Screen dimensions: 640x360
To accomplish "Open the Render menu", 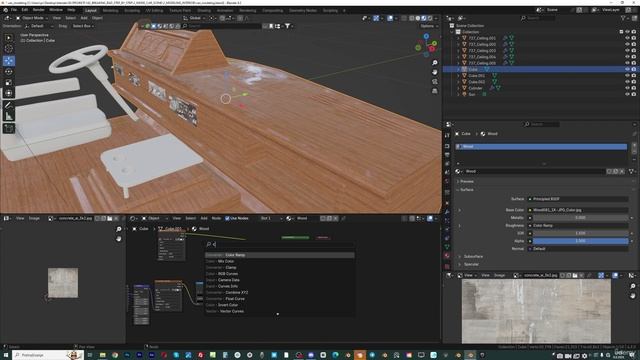I will pyautogui.click(x=38, y=10).
